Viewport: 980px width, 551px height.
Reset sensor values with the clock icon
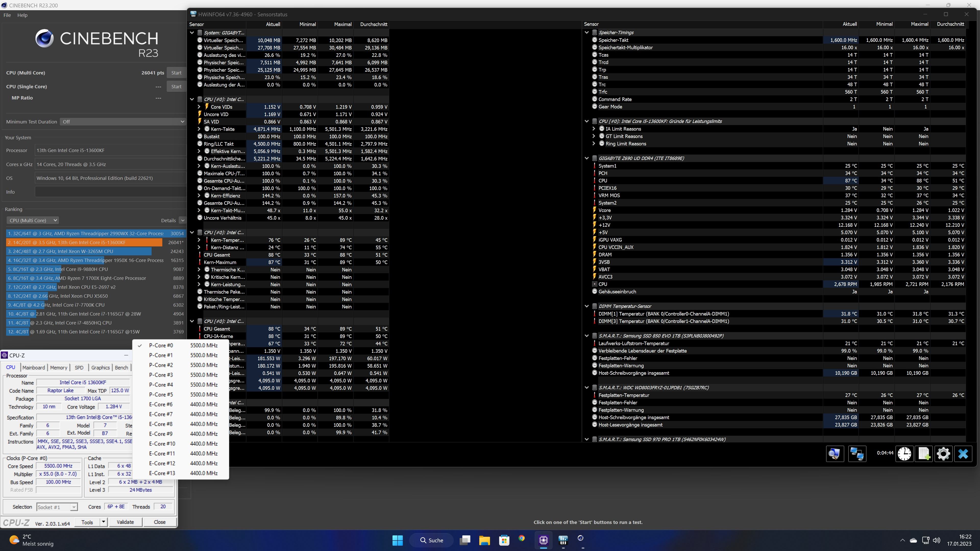[905, 454]
